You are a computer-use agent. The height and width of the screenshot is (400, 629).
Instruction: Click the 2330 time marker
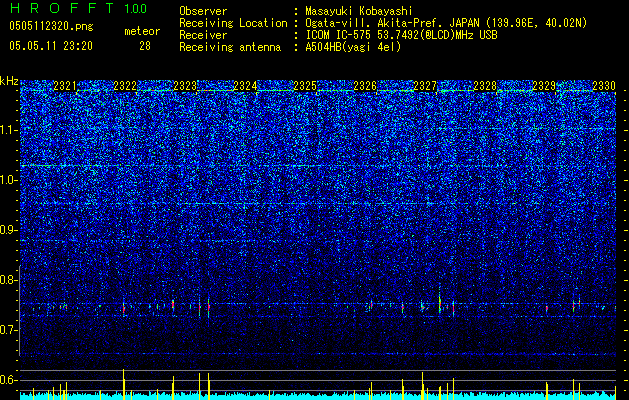click(x=604, y=86)
